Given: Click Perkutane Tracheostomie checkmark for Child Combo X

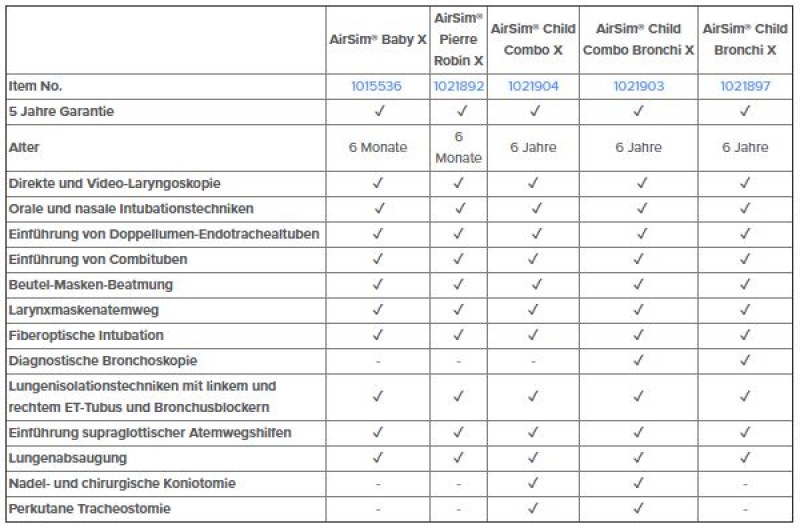Looking at the screenshot, I should (533, 509).
